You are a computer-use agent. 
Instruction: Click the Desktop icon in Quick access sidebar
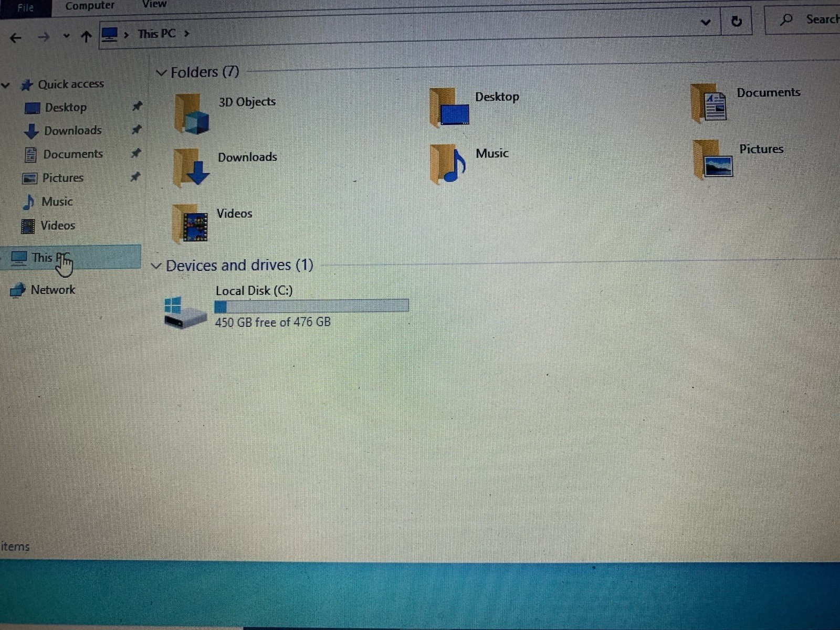(x=32, y=108)
